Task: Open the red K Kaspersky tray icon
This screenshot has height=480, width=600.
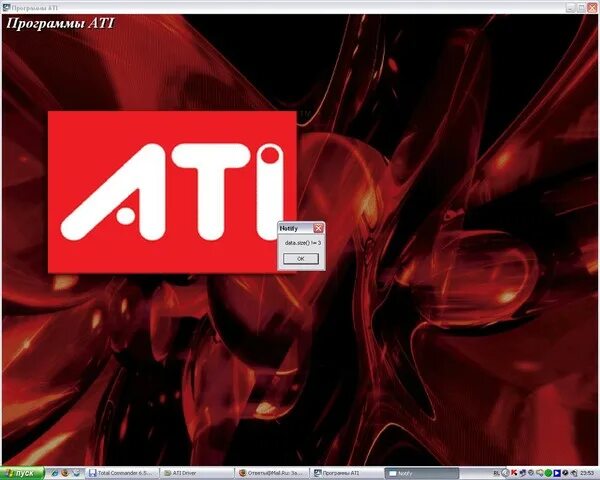Action: pyautogui.click(x=514, y=473)
